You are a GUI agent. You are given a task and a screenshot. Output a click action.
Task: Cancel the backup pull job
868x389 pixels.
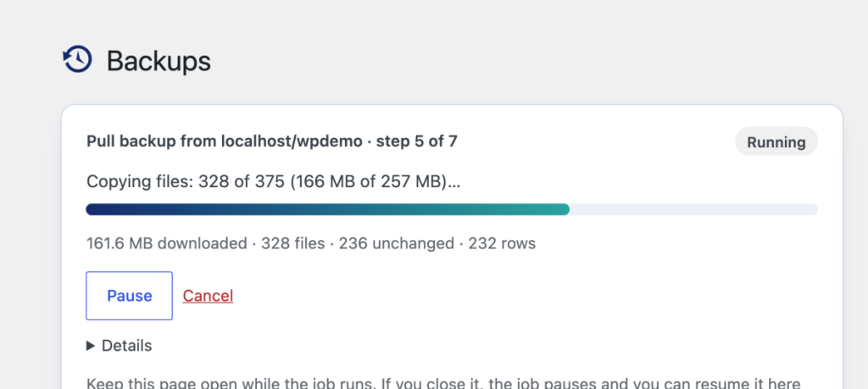pyautogui.click(x=209, y=296)
